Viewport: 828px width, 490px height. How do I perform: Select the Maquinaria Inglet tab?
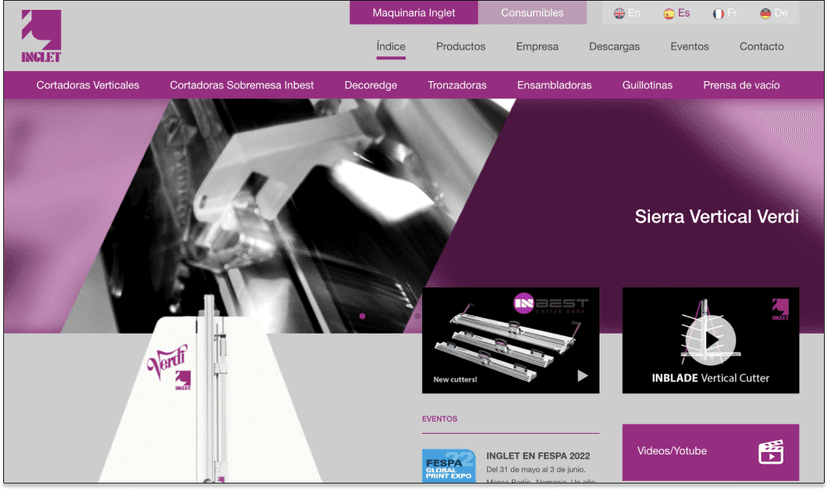413,13
